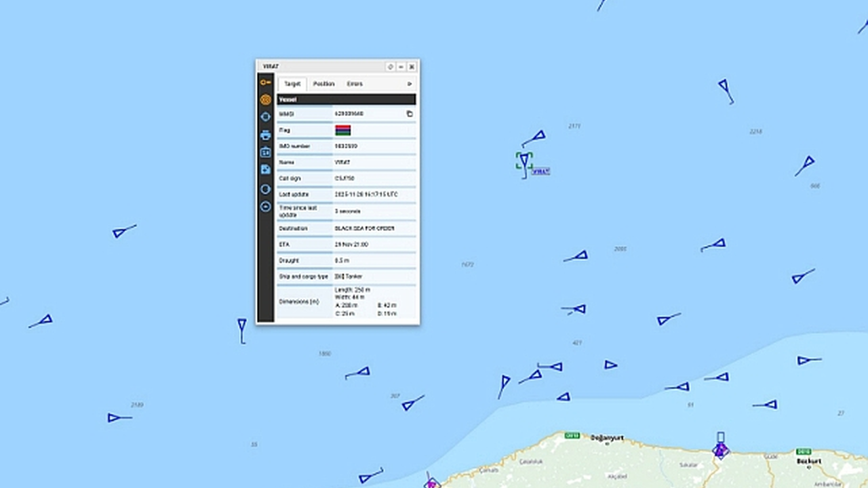Viewport: 868px width, 488px height.
Task: Select the Target tab
Action: pos(292,84)
